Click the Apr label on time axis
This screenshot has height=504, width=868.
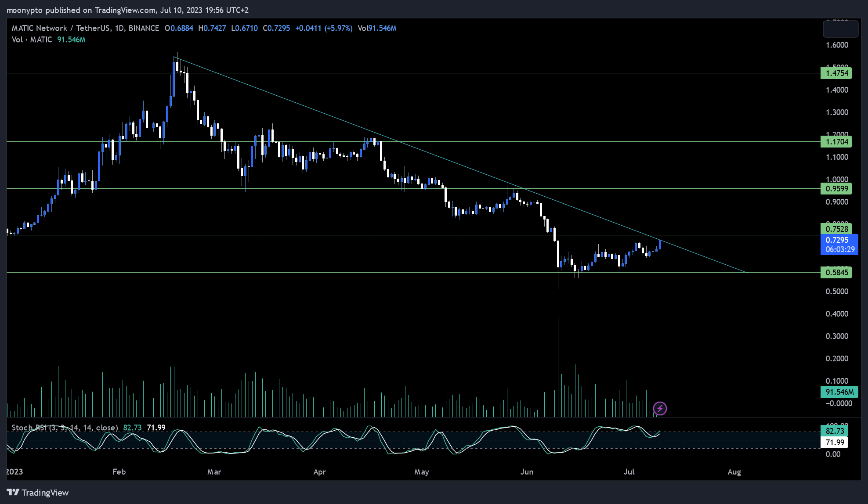(320, 472)
